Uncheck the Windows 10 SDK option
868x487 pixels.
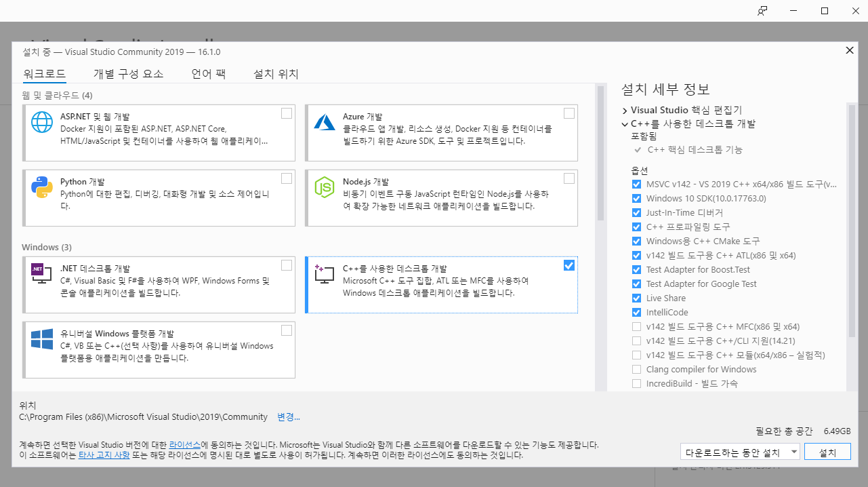pos(636,199)
